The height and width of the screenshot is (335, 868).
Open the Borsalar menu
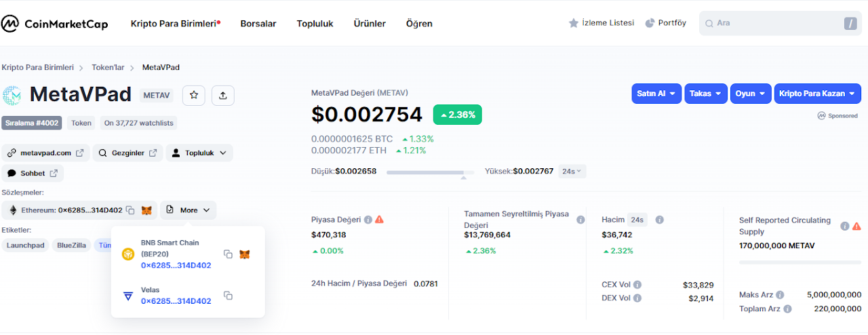258,23
